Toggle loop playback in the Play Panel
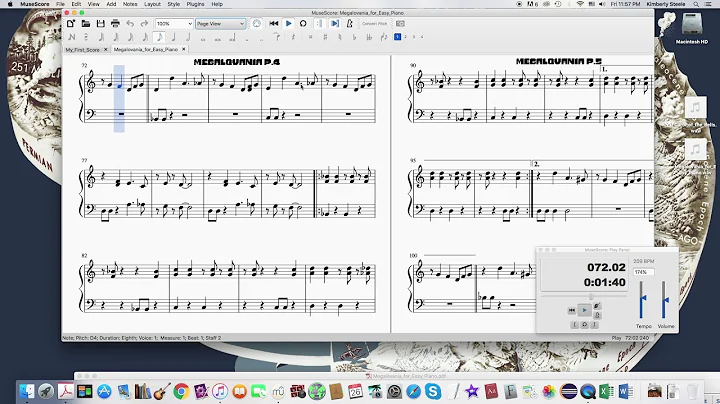 coord(585,325)
